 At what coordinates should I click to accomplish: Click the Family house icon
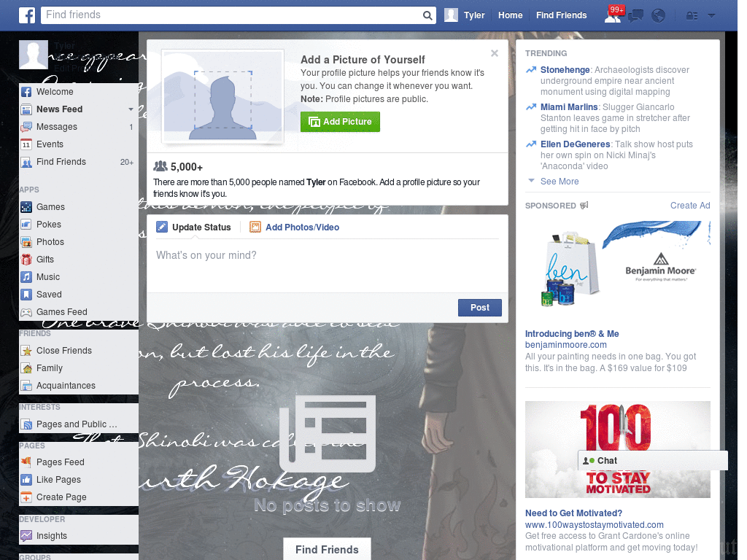[x=26, y=368]
